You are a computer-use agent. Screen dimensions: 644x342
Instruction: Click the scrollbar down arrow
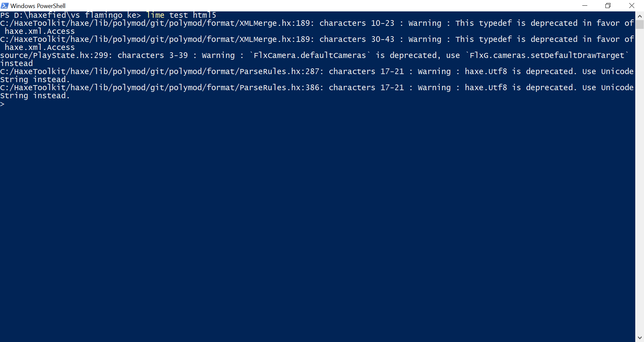[x=640, y=338]
